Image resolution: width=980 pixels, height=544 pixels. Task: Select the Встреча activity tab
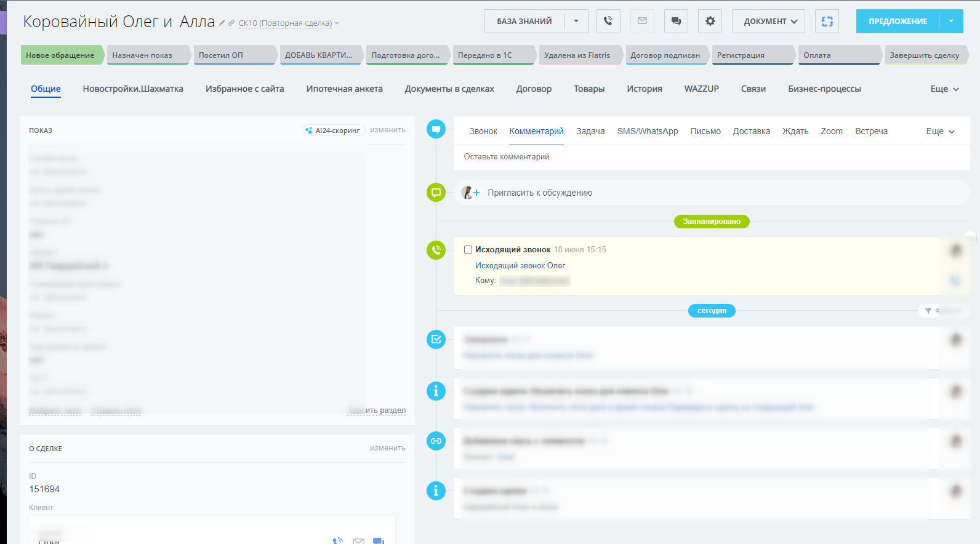point(871,131)
